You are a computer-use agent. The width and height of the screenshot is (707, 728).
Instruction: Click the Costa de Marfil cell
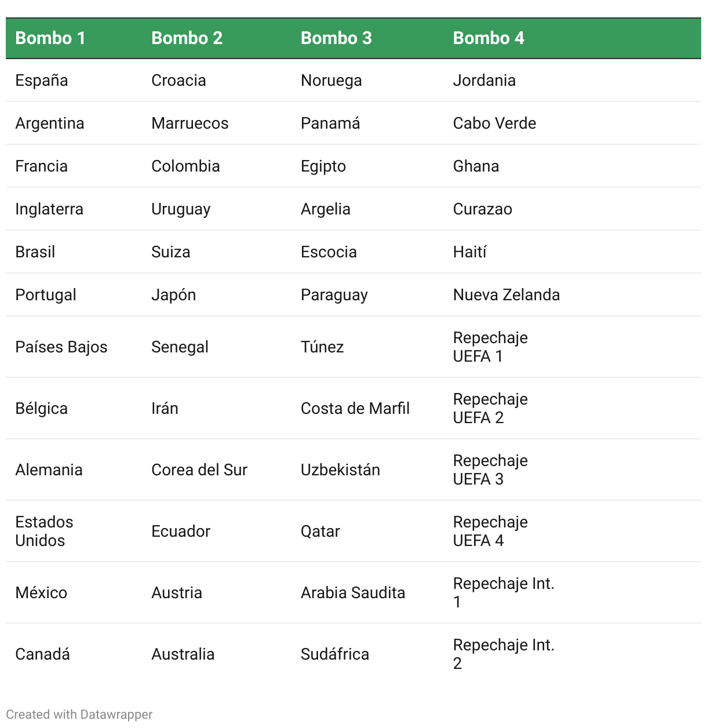click(355, 409)
